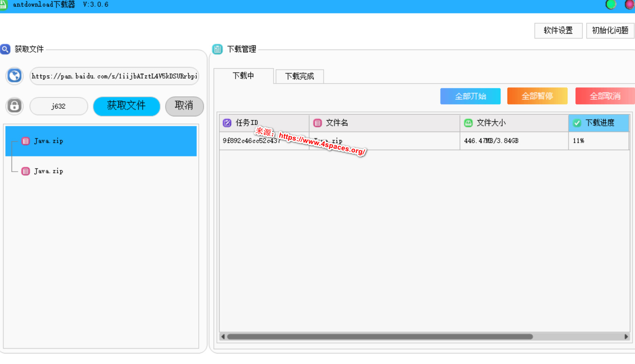Click the Baidu pan URL input field
Screen dimensions: 635x364
(114, 76)
